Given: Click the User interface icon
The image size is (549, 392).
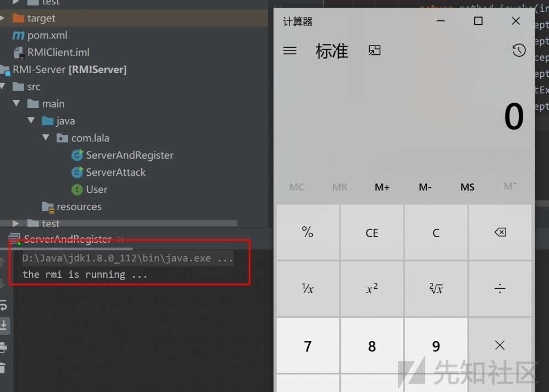Looking at the screenshot, I should (x=77, y=189).
